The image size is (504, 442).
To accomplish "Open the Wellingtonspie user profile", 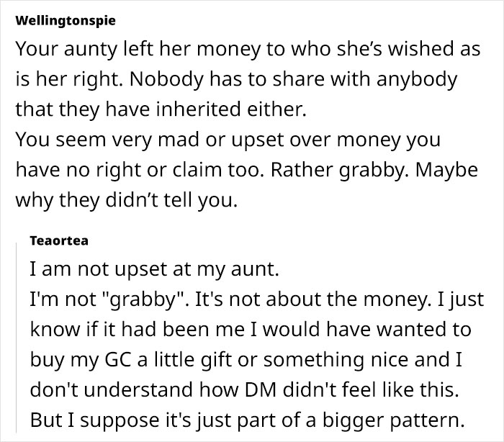I will (x=66, y=21).
